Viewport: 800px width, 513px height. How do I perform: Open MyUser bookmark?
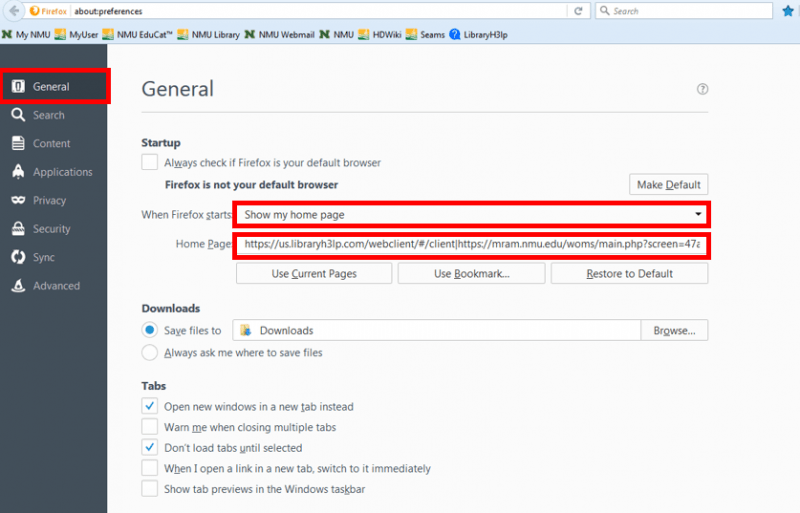click(x=77, y=35)
